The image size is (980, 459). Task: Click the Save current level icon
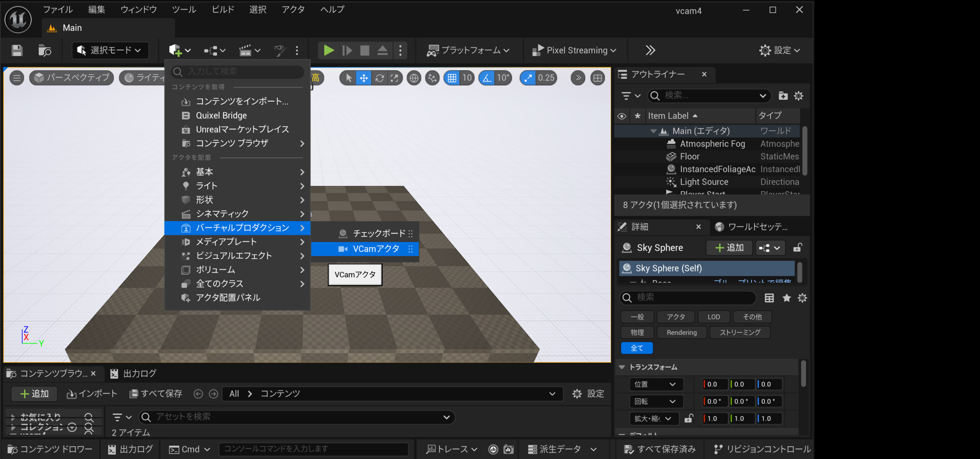coord(17,50)
